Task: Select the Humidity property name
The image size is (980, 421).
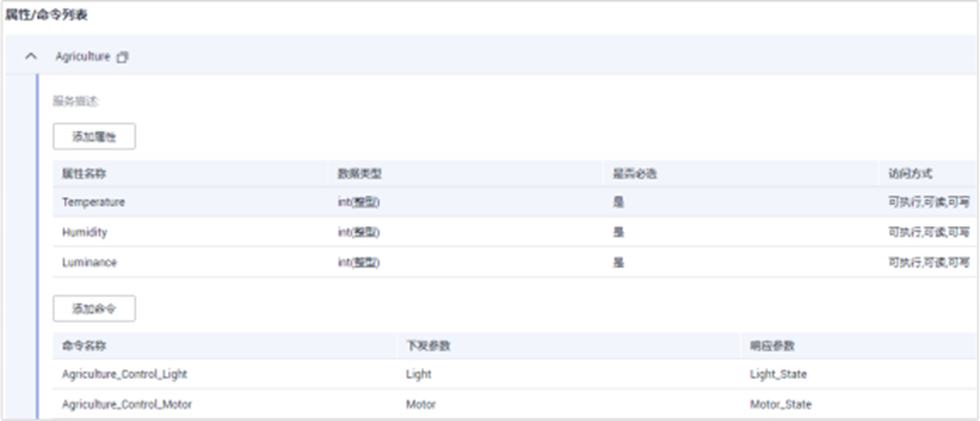Action: pyautogui.click(x=84, y=232)
